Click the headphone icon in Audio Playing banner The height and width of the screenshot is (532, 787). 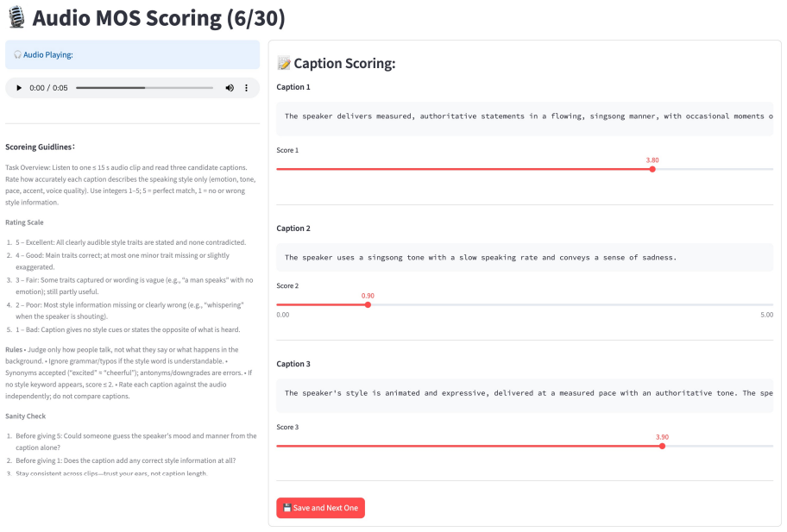[17, 54]
